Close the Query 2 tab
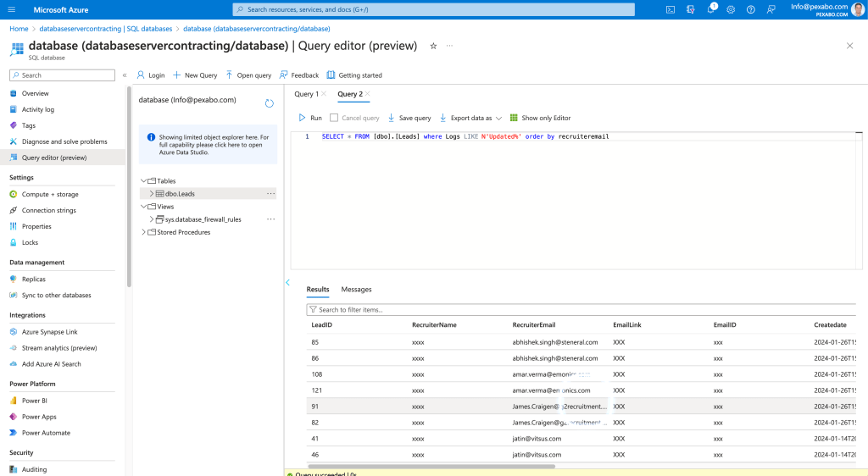 pyautogui.click(x=368, y=94)
